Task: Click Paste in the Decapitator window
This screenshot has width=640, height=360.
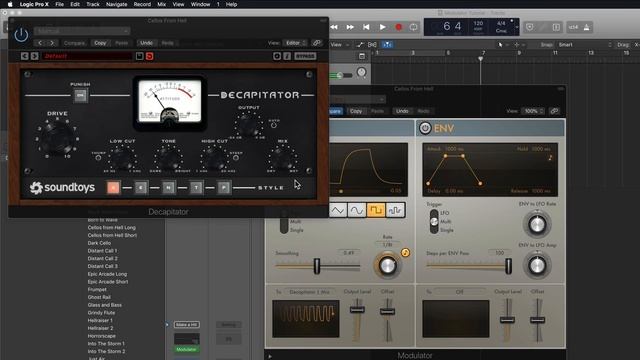Action: 121,43
